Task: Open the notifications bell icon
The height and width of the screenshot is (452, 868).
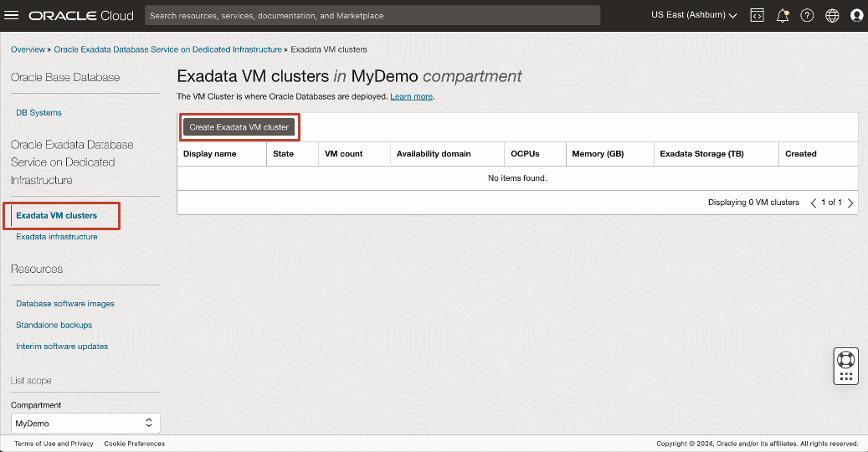Action: coord(782,16)
